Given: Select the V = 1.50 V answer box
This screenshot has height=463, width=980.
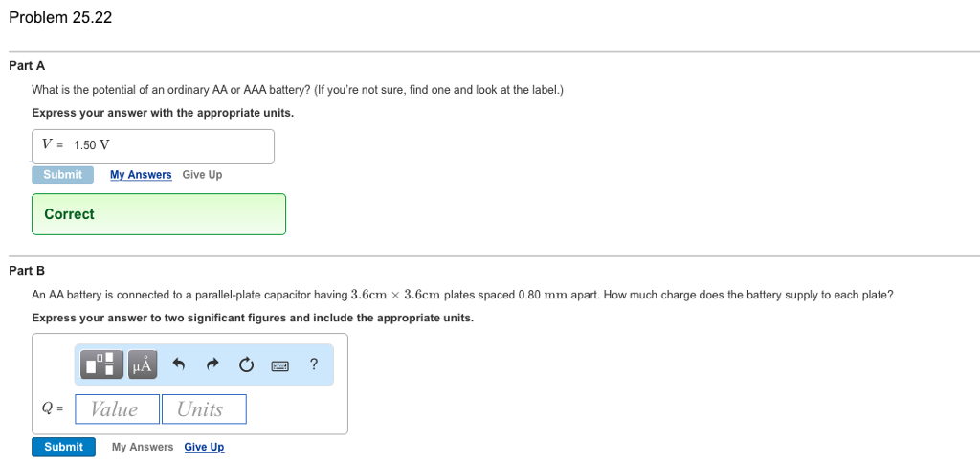Looking at the screenshot, I should pyautogui.click(x=153, y=146).
